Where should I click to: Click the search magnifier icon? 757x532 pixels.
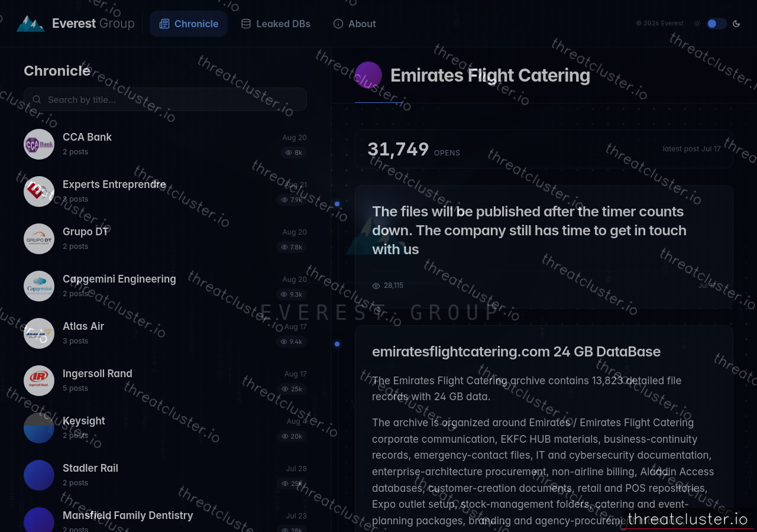(37, 99)
